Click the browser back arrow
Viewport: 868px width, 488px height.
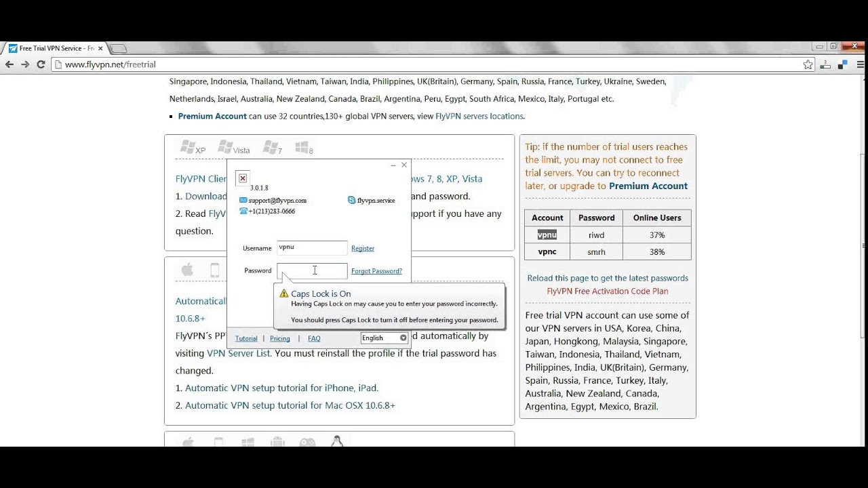pos(9,64)
